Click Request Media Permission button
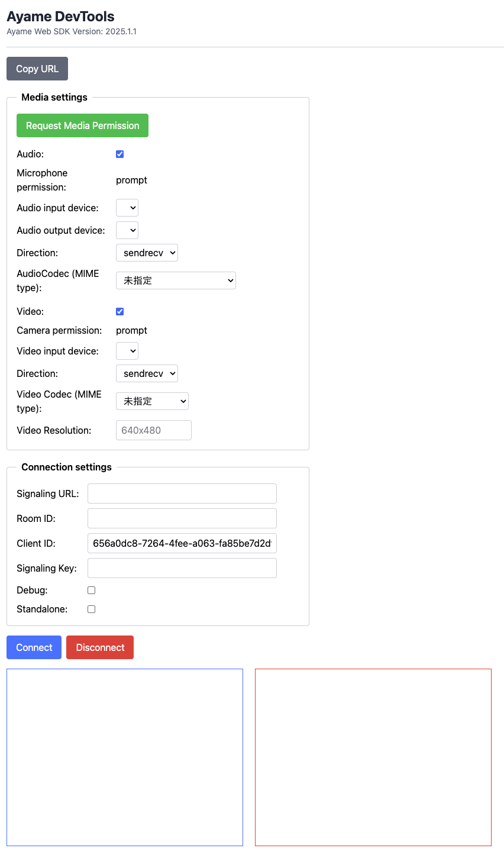 [82, 125]
